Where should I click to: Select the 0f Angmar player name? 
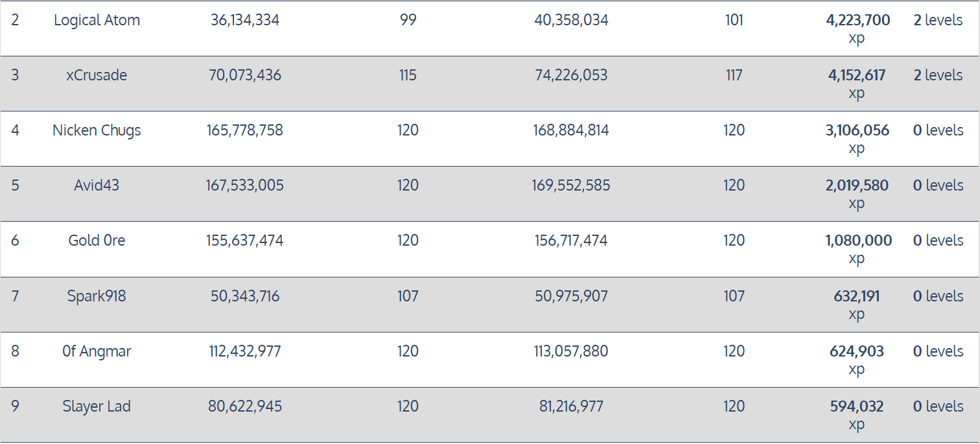tap(97, 351)
